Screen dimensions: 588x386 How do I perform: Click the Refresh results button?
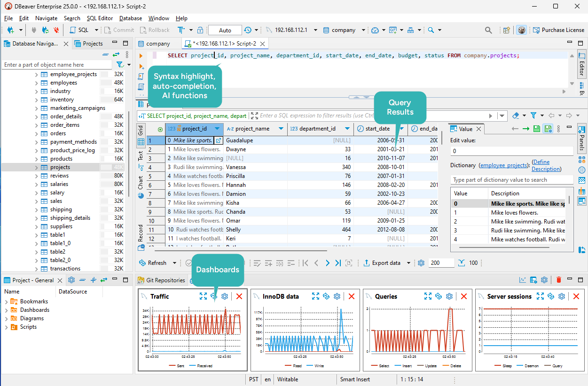[x=153, y=263]
